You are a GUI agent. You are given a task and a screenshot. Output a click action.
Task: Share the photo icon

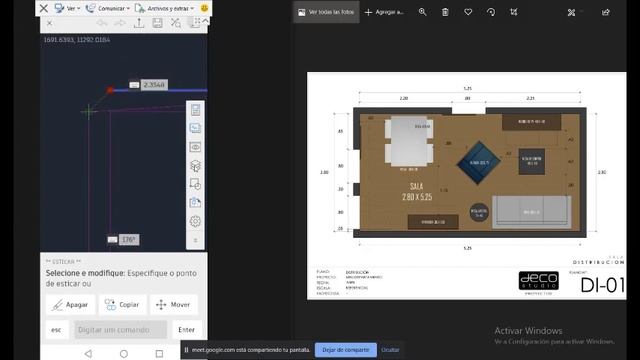coord(606,12)
